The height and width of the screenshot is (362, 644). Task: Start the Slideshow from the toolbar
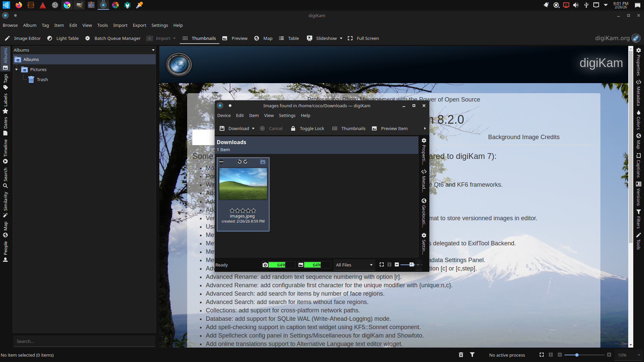[322, 38]
